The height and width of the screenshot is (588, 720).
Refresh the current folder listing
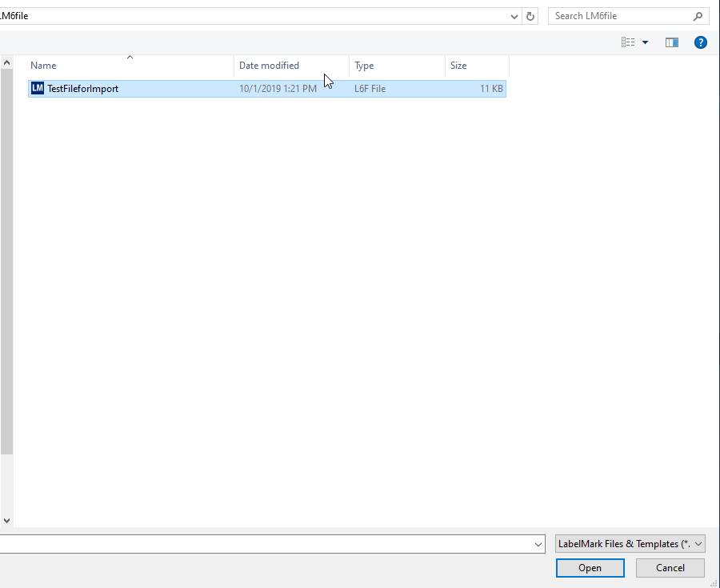point(530,15)
